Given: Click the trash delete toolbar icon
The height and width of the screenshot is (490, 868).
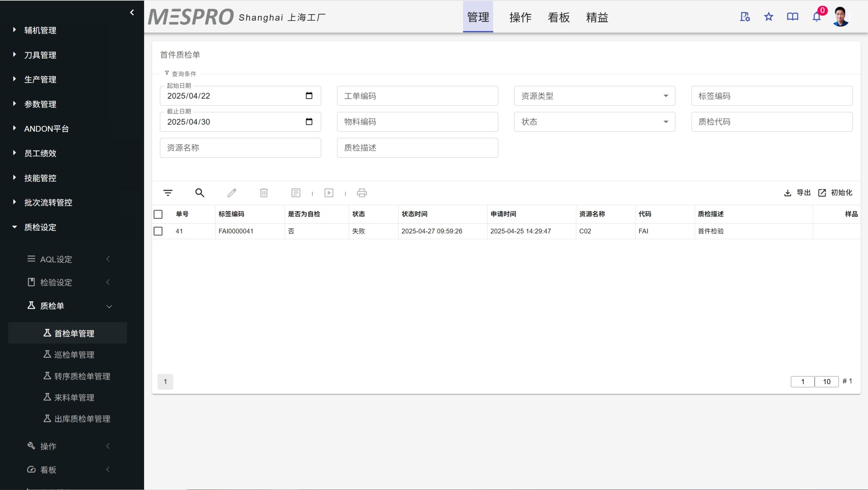Looking at the screenshot, I should coord(264,193).
